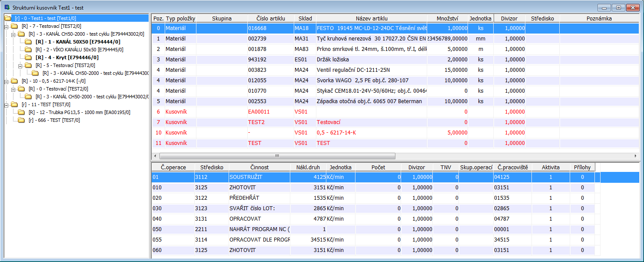Click folder icon of 10 - 0,5 - 6217-14-K
This screenshot has width=644, height=262.
point(14,81)
